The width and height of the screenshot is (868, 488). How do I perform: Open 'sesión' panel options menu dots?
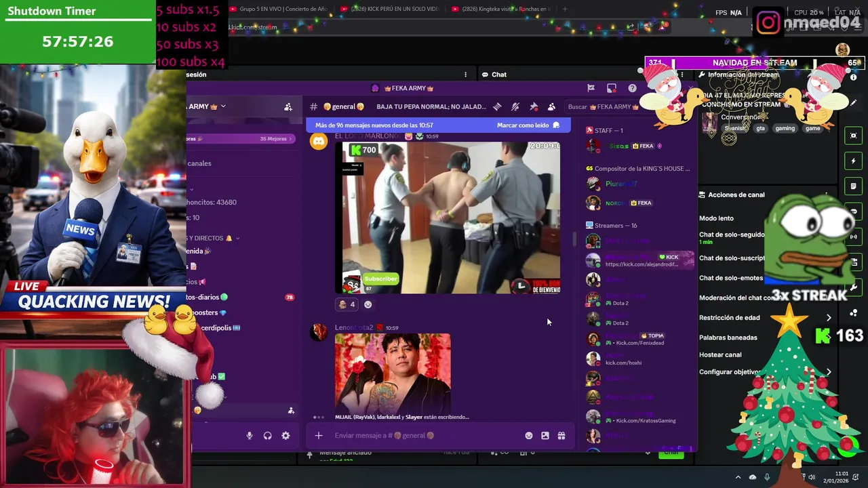point(465,75)
